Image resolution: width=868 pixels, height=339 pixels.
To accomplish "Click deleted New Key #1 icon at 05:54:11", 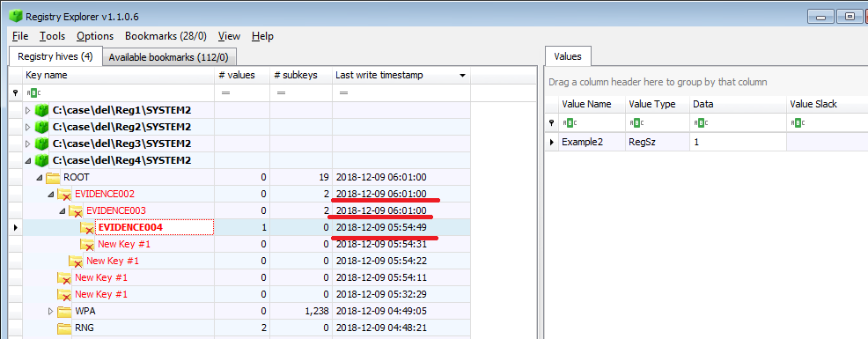I will [x=64, y=278].
